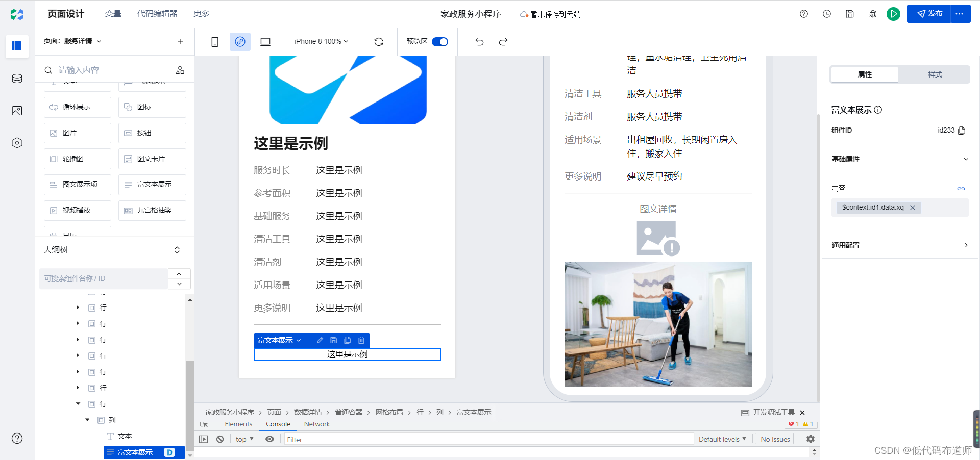Open the media assets sidebar icon

17,111
